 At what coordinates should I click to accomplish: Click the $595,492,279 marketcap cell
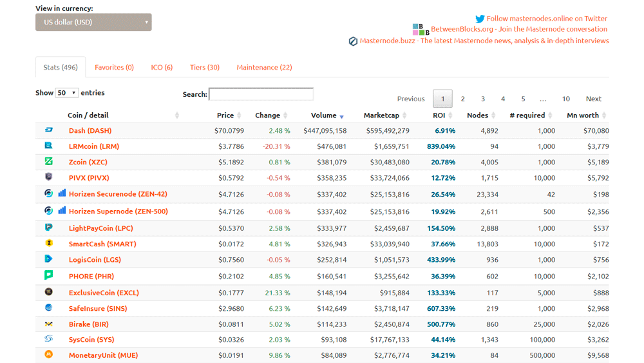tap(388, 131)
